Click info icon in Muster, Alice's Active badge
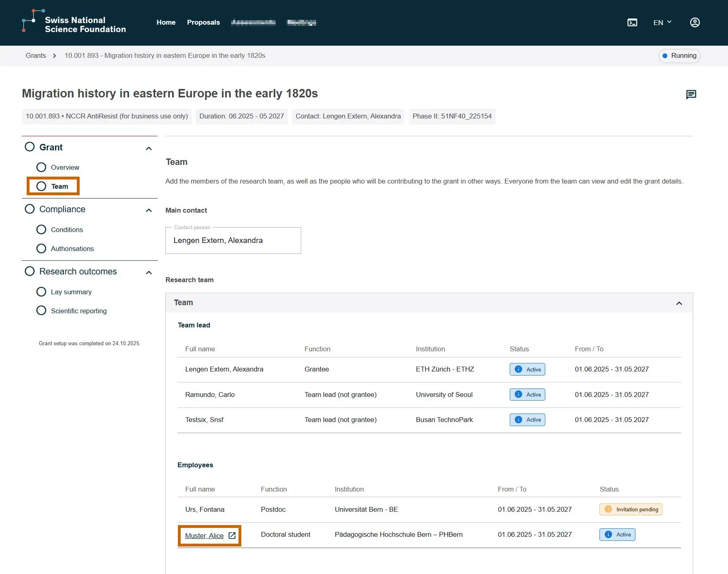The image size is (728, 574). [608, 534]
